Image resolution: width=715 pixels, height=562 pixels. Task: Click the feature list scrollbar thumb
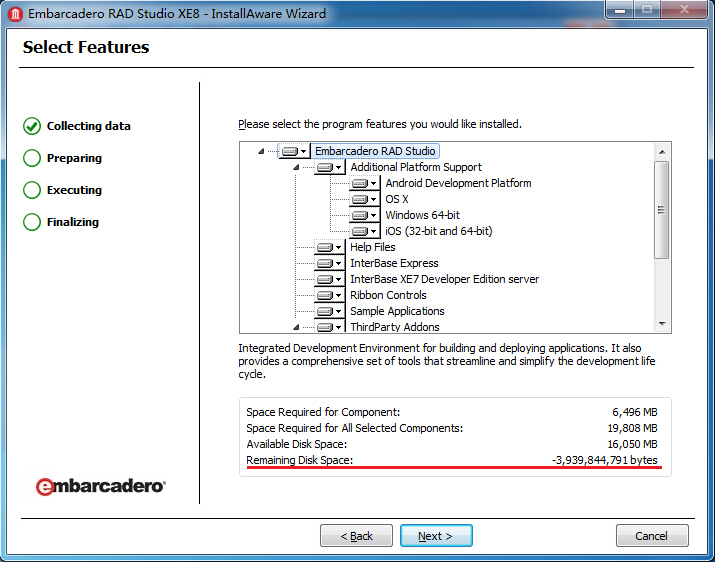click(x=662, y=210)
